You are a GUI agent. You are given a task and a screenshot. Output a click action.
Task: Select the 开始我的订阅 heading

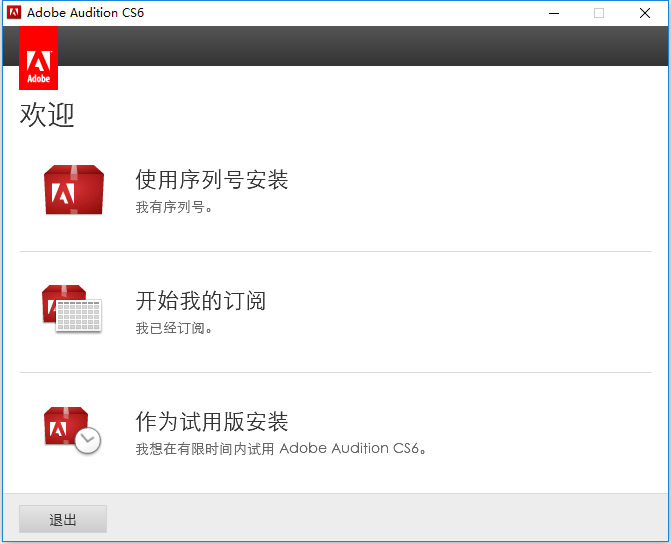(201, 300)
